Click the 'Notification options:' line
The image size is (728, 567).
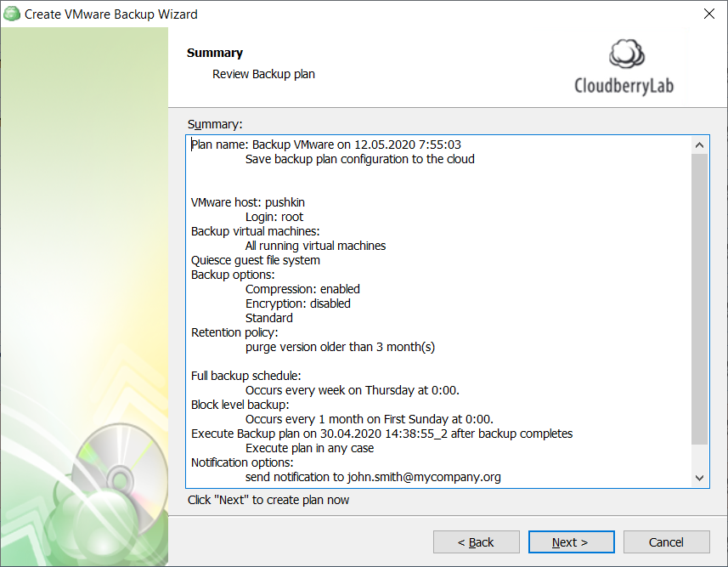[x=242, y=462]
